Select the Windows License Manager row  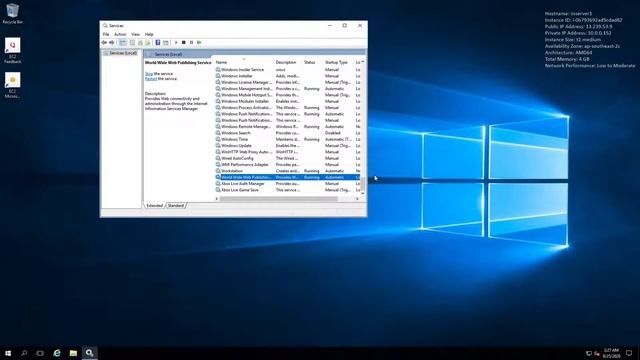coord(287,82)
